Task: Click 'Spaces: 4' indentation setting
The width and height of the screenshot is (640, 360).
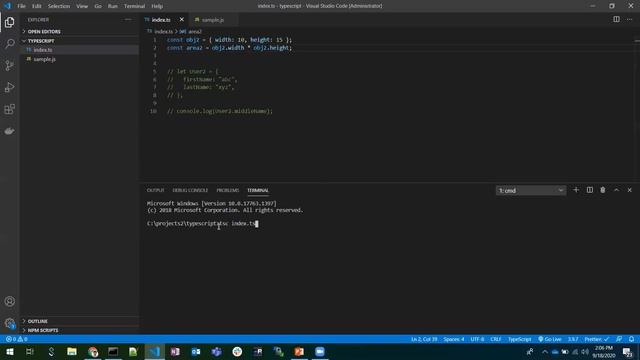Action: coord(454,339)
